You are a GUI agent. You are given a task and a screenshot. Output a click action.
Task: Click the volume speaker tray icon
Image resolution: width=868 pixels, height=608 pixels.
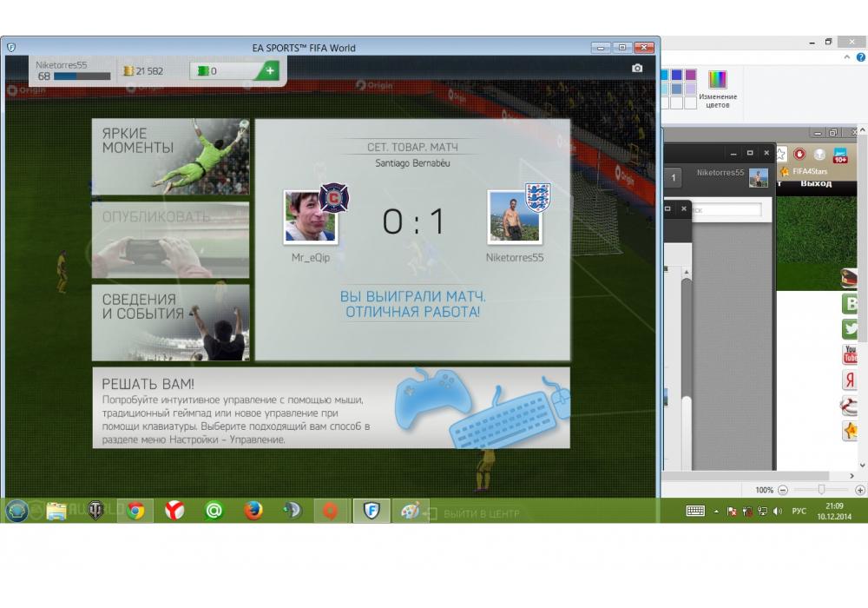tap(778, 511)
